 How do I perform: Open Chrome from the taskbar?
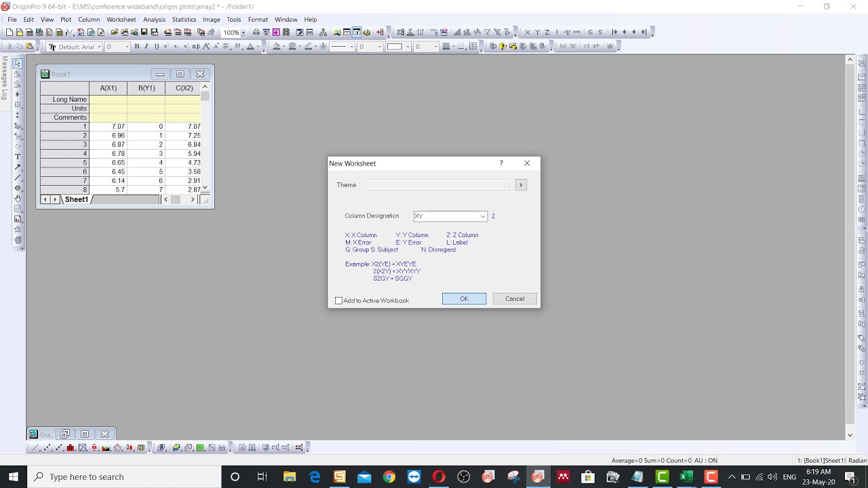[x=389, y=476]
